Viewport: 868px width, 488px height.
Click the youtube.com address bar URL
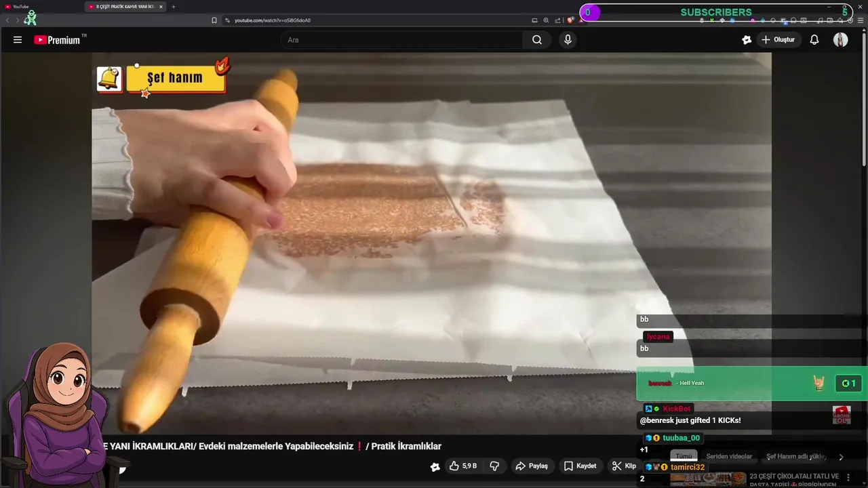coord(273,20)
